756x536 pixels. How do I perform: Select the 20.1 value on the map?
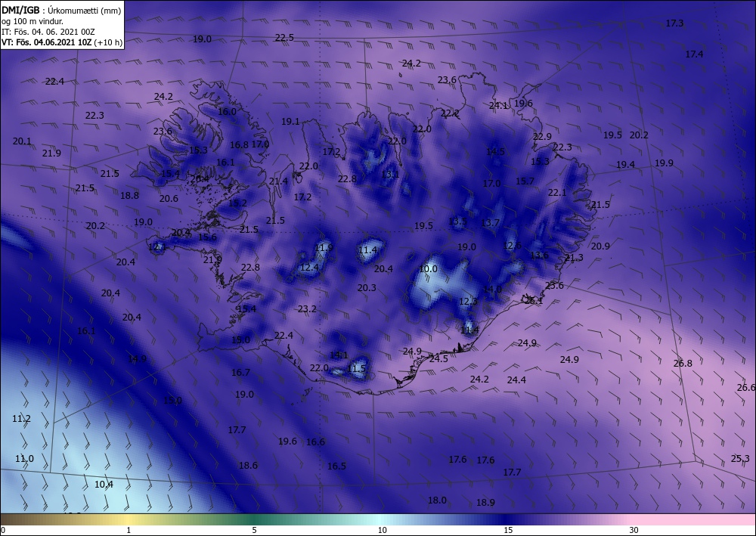(22, 141)
